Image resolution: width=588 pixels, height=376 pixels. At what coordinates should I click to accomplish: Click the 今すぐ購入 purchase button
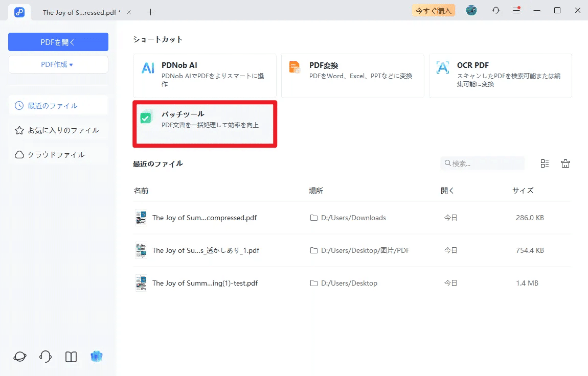pos(433,10)
